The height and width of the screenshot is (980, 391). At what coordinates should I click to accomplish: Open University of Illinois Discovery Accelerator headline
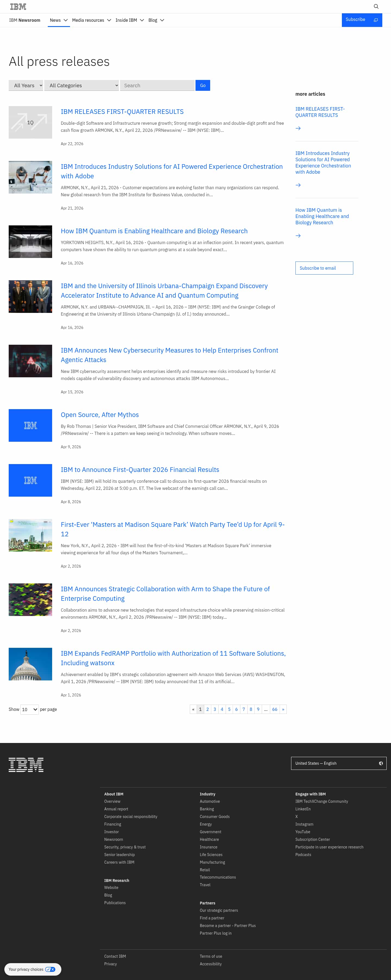pos(164,291)
